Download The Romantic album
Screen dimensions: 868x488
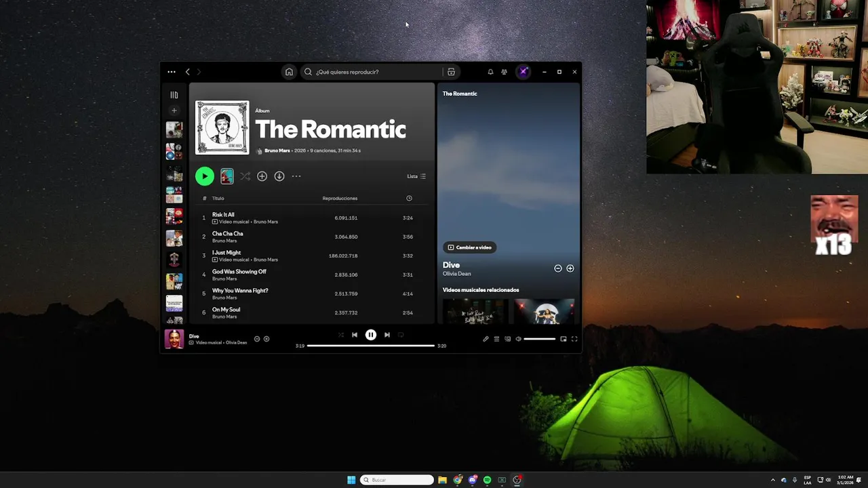pos(279,176)
